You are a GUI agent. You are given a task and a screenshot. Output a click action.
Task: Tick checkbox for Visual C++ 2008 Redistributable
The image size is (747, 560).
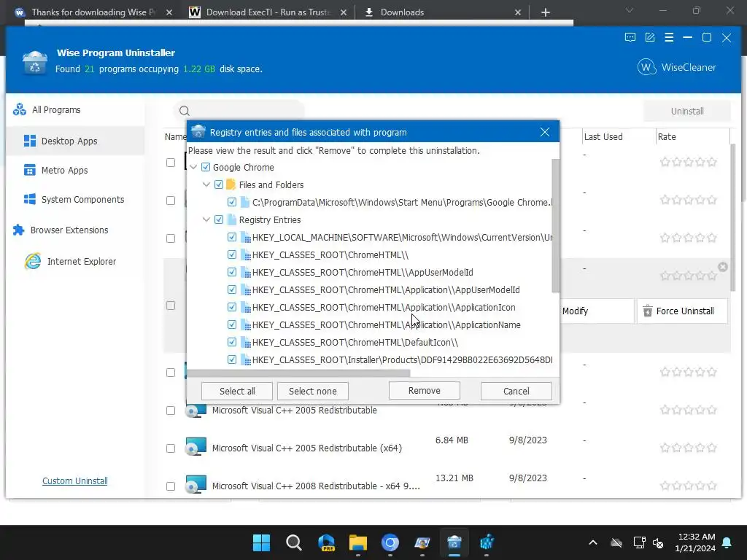pyautogui.click(x=171, y=486)
